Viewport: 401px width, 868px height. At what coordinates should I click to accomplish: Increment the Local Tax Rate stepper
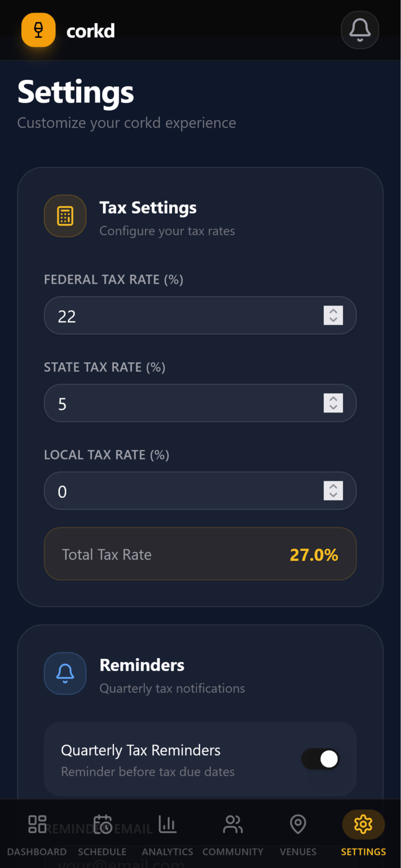[x=334, y=487]
